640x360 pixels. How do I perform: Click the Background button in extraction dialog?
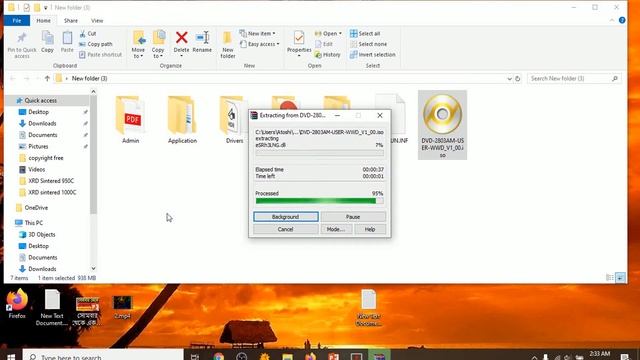click(x=286, y=217)
